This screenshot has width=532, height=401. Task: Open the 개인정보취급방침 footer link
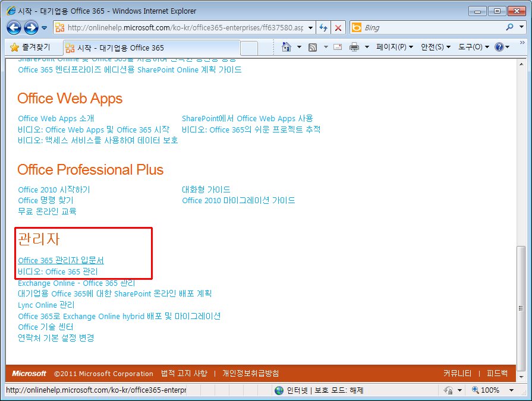[250, 374]
